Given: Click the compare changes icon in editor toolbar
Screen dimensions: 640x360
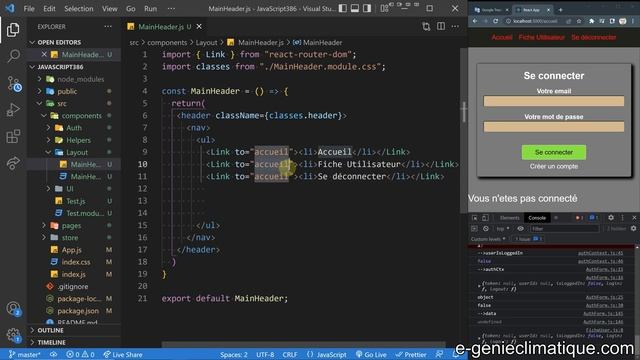Looking at the screenshot, I should (426, 27).
